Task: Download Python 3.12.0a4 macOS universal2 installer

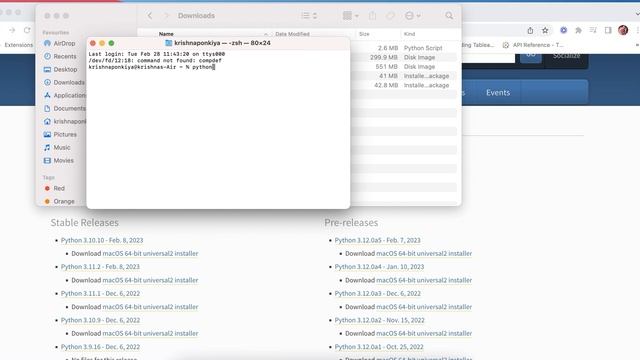Action: 424,280
